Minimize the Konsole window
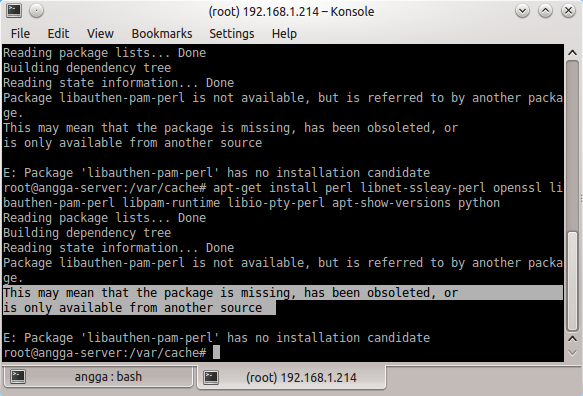 coord(522,11)
